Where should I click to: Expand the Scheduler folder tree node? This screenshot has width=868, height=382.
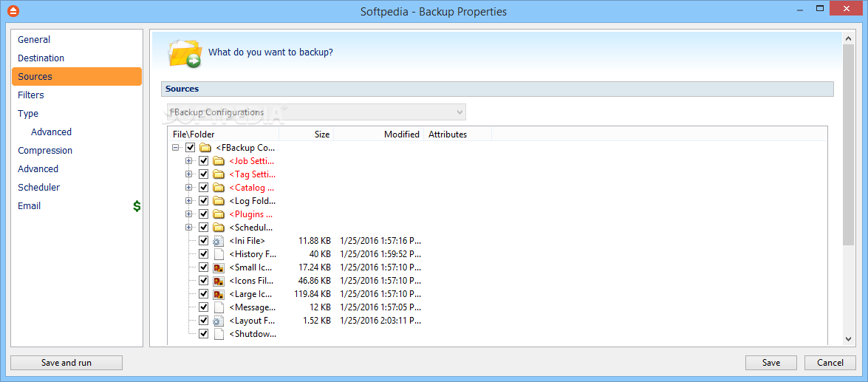[189, 228]
